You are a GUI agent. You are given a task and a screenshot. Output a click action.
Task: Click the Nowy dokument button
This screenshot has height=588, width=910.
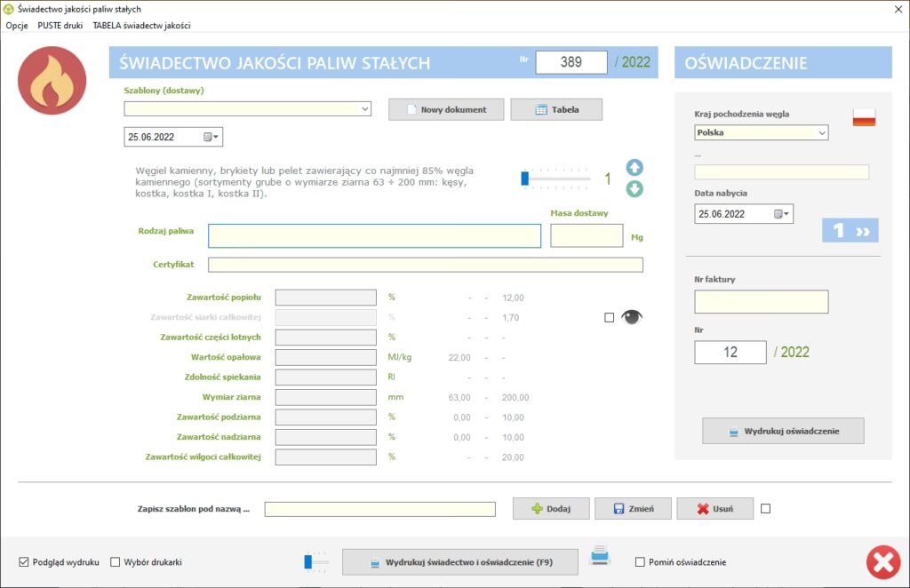pos(446,109)
